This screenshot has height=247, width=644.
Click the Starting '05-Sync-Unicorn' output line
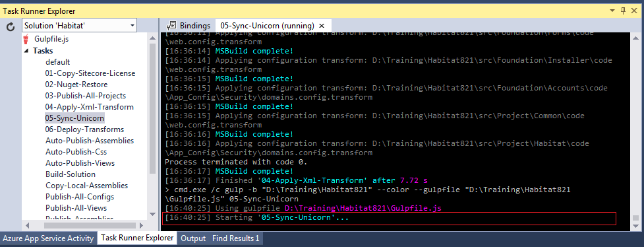(256, 217)
